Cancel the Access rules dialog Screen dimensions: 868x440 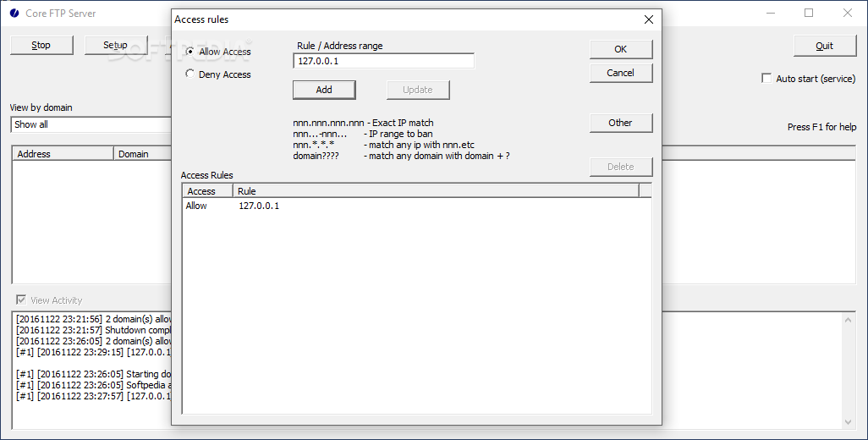tap(621, 73)
